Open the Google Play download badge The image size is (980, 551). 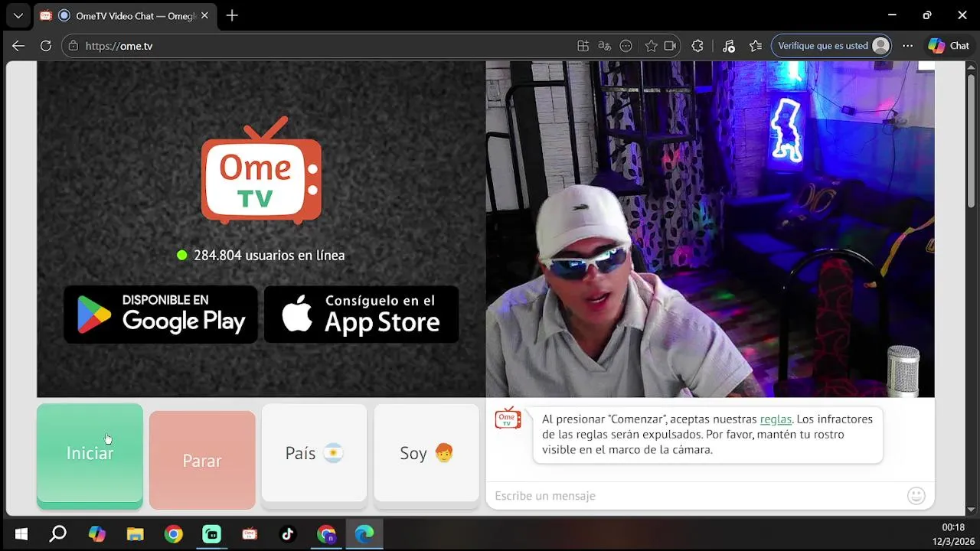[161, 315]
